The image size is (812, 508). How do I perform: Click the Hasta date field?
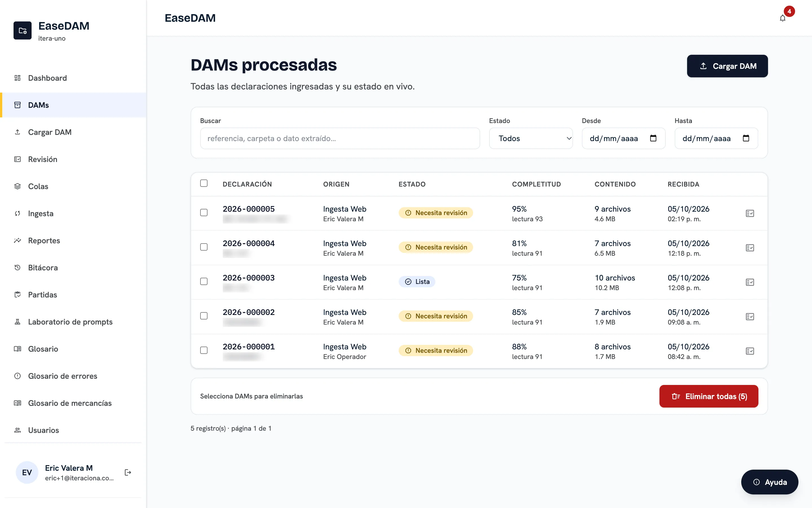716,138
